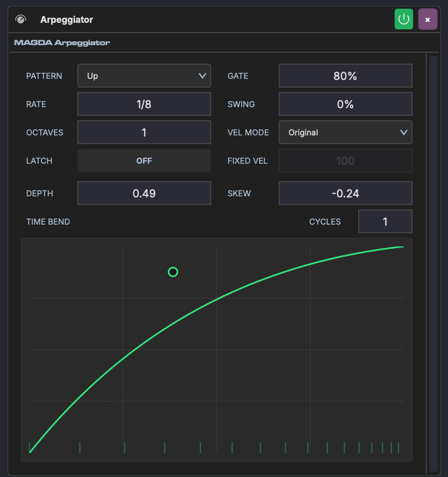Click the Arpeggiator title in the header bar
This screenshot has height=477, width=448.
click(x=66, y=19)
